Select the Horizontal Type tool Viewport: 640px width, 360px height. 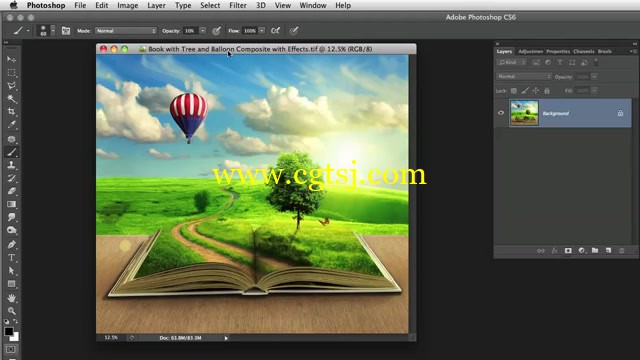tap(11, 258)
